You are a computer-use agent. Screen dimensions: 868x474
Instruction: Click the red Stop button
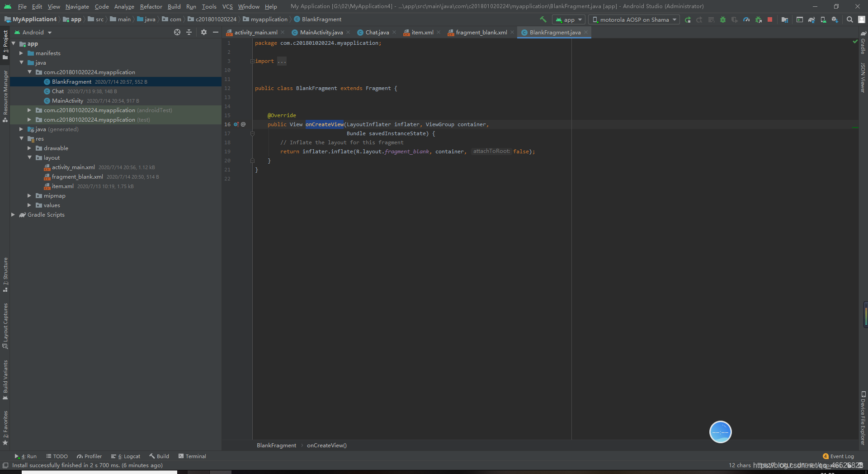(x=770, y=19)
